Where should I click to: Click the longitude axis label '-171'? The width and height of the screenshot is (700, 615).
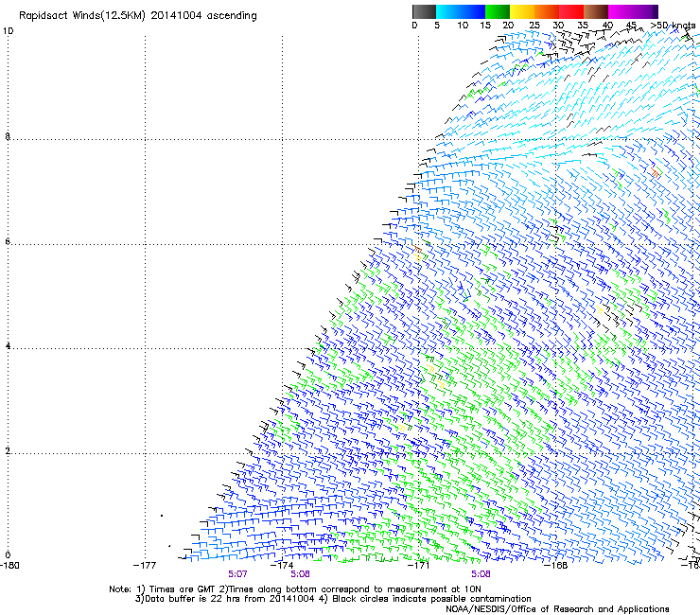coord(419,566)
